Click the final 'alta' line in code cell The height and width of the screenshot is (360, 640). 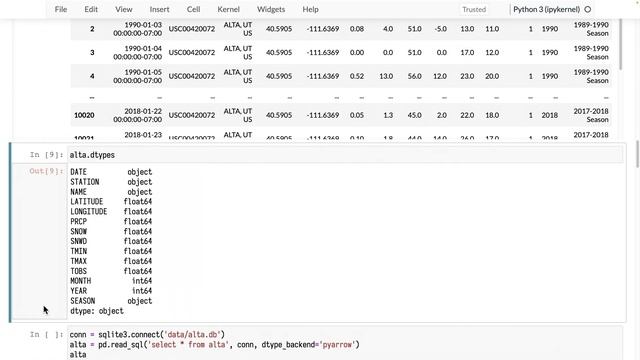pos(78,355)
